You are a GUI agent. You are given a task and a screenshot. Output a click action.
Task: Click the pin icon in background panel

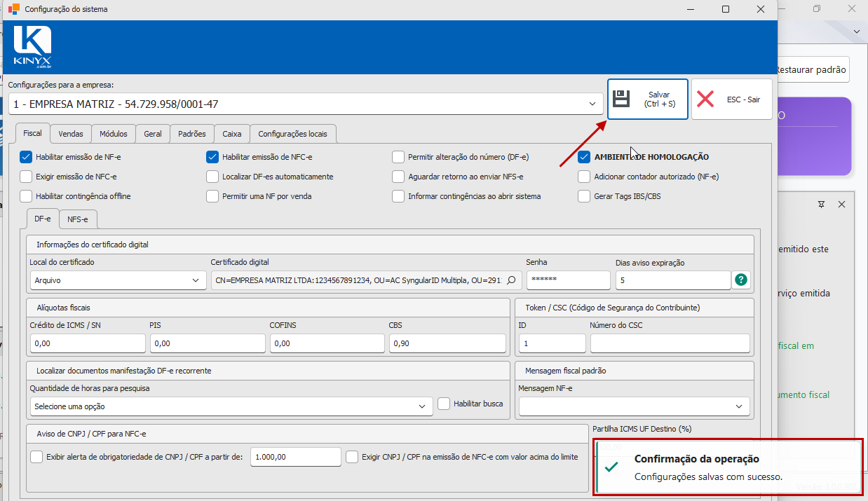[822, 204]
